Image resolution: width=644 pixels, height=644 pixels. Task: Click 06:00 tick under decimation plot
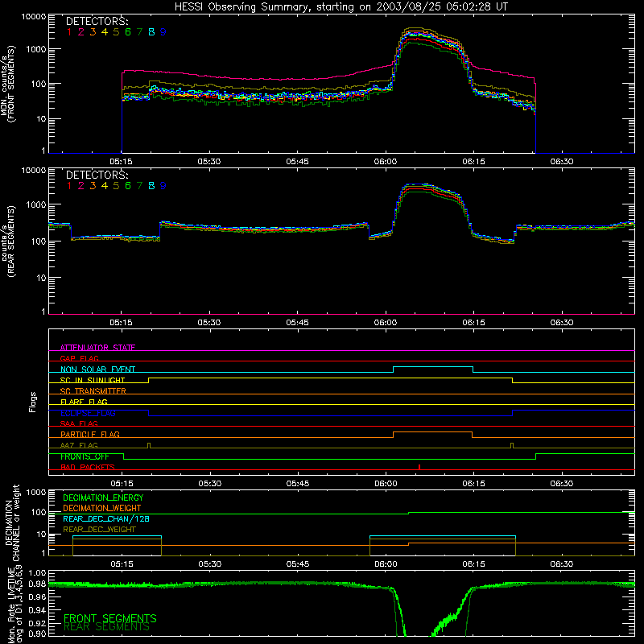386,564
